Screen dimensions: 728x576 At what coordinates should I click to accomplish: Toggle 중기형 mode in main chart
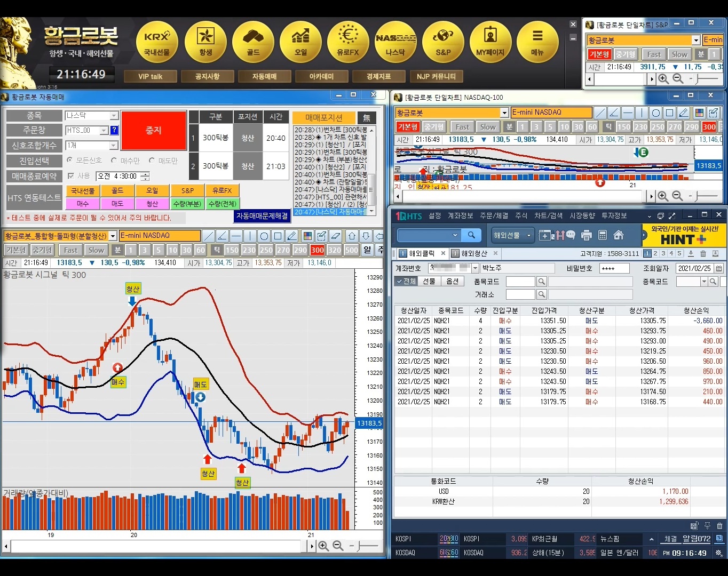pyautogui.click(x=42, y=250)
